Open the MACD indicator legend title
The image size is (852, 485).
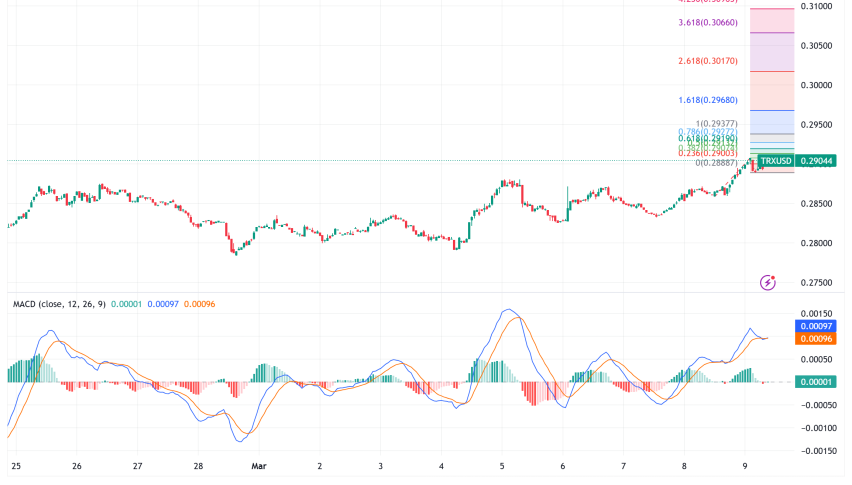pyautogui.click(x=57, y=303)
